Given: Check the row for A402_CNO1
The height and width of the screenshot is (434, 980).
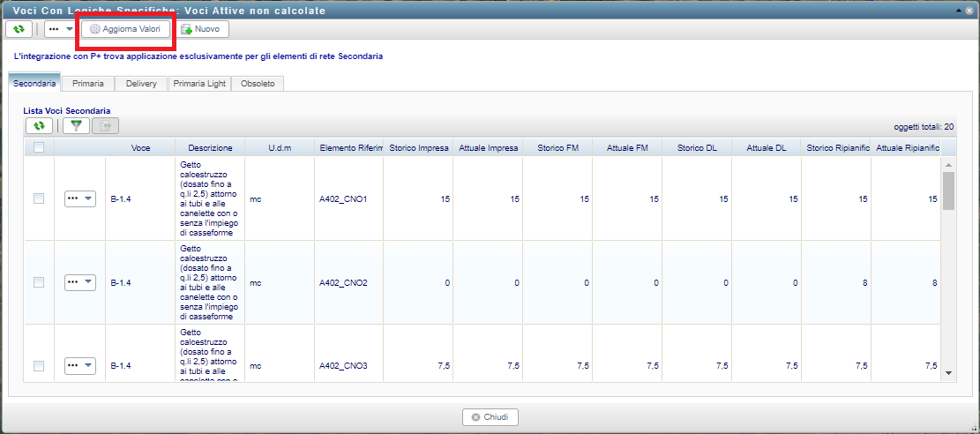Looking at the screenshot, I should click(39, 199).
